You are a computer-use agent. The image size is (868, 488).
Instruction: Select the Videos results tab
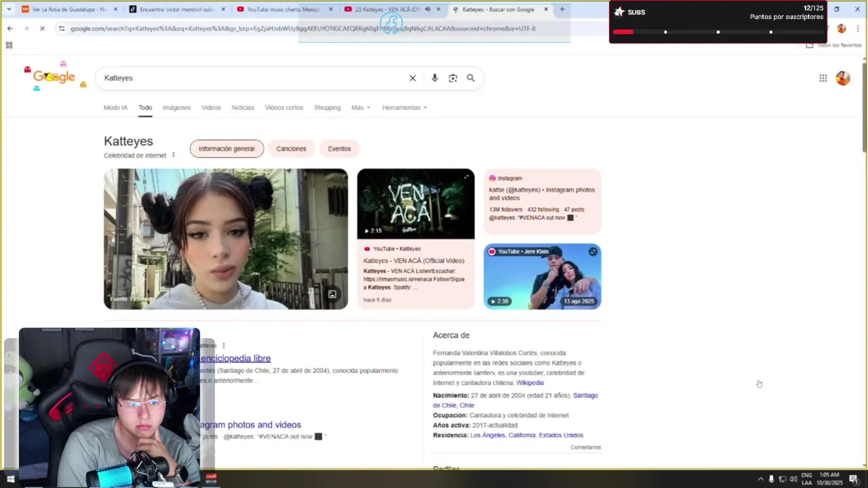[x=211, y=108]
